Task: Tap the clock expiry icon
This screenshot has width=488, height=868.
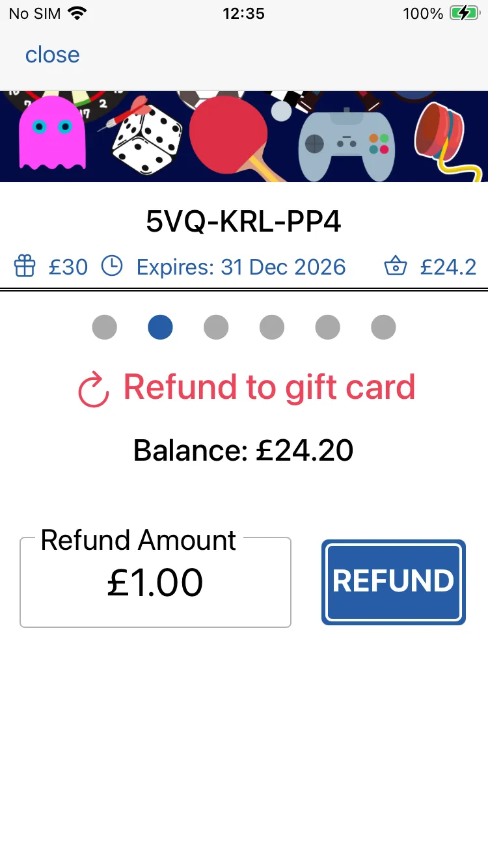Action: (x=112, y=266)
